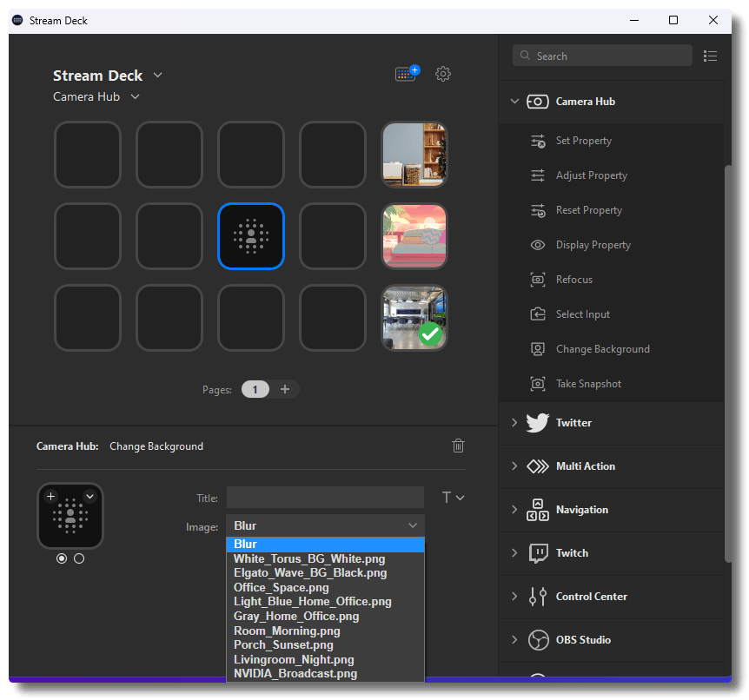749x700 pixels.
Task: Open the Camera Hub profile dropdown
Action: coord(97,96)
